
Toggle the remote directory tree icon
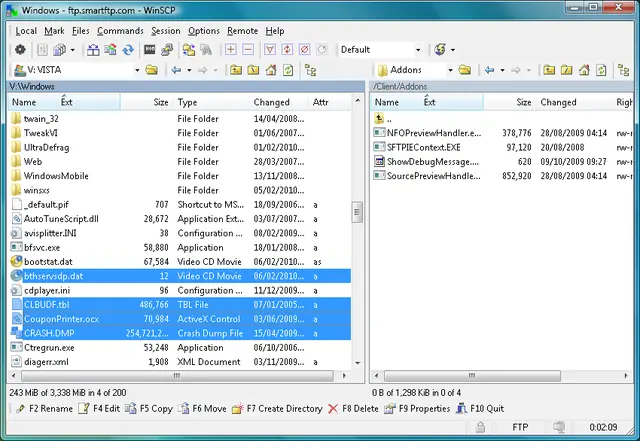click(x=624, y=70)
